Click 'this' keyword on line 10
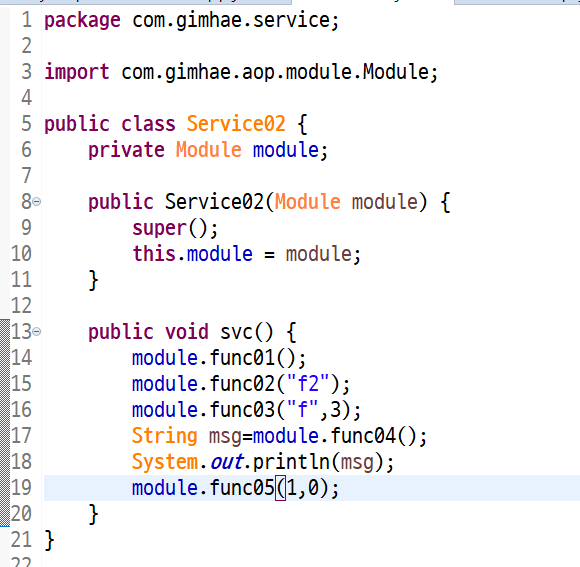The height and width of the screenshot is (567, 580). tap(154, 254)
